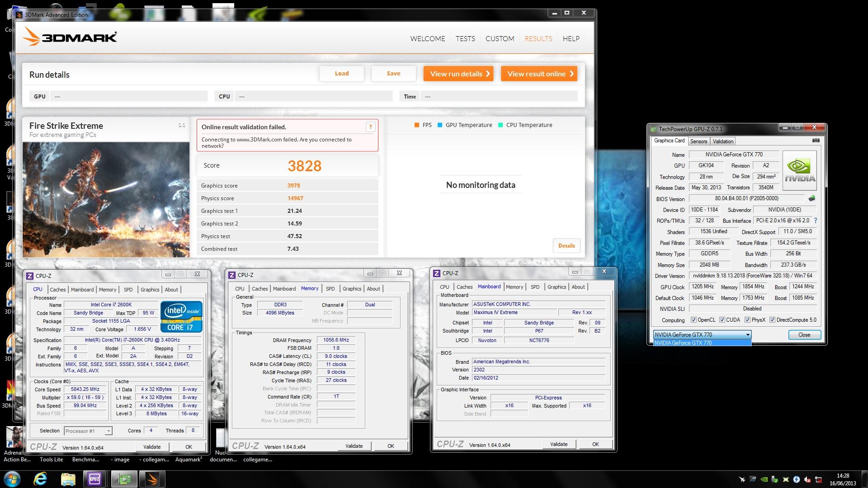Screen dimensions: 868x488
Task: Click Validate in right CPU-Z window
Action: 559,444
